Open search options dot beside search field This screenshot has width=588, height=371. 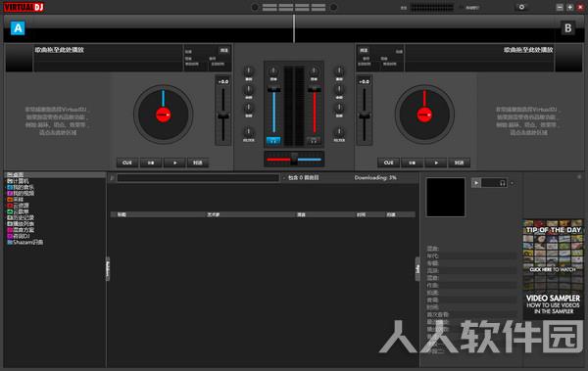point(284,178)
